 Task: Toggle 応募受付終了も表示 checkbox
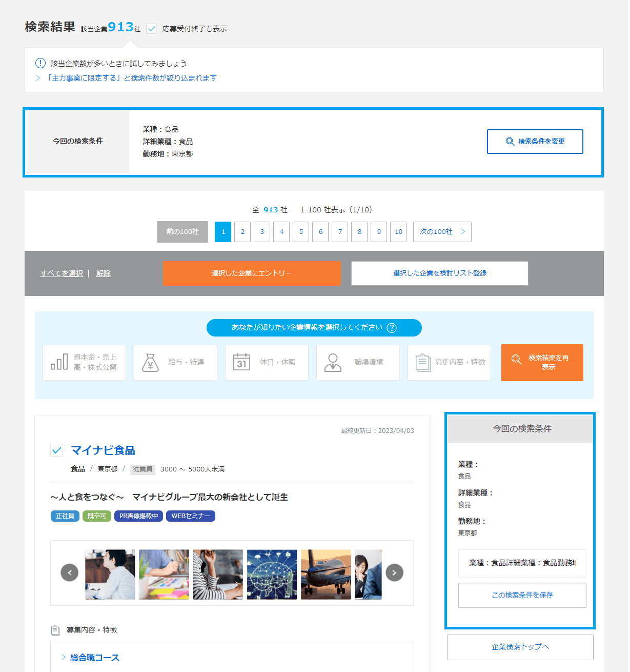[x=151, y=29]
